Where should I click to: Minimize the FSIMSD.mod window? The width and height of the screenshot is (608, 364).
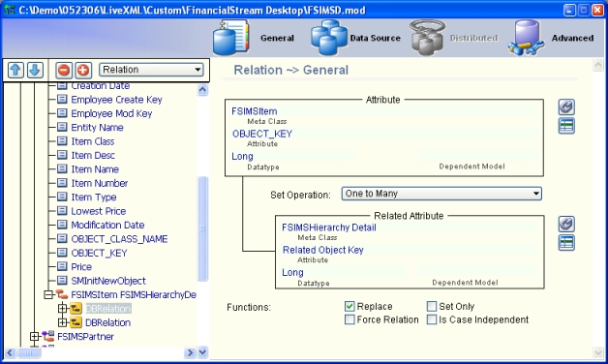569,10
